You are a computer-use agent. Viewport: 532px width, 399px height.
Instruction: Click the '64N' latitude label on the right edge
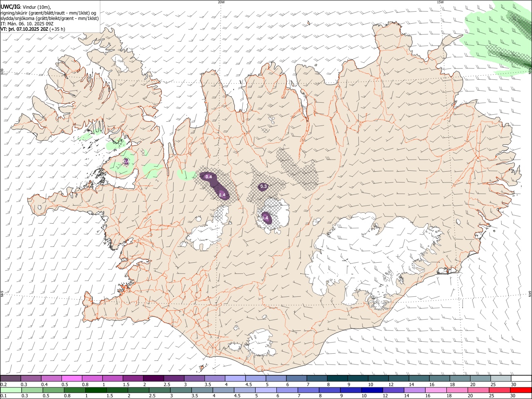click(x=530, y=294)
